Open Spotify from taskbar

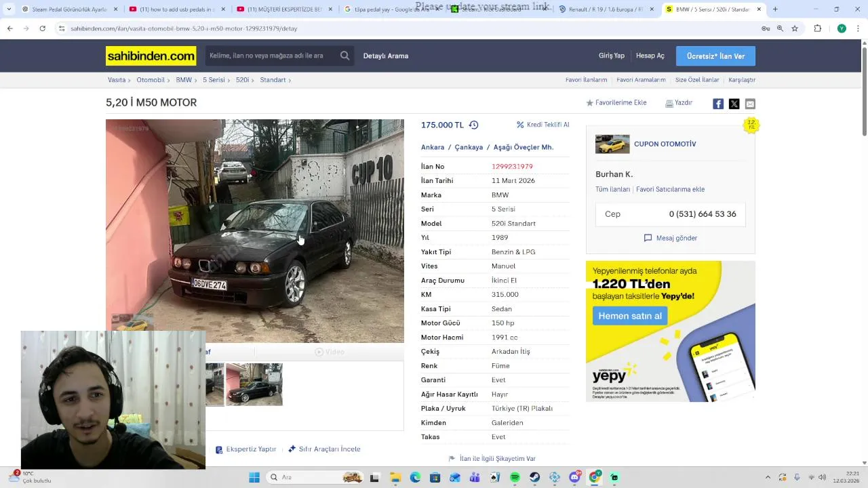pos(515,477)
